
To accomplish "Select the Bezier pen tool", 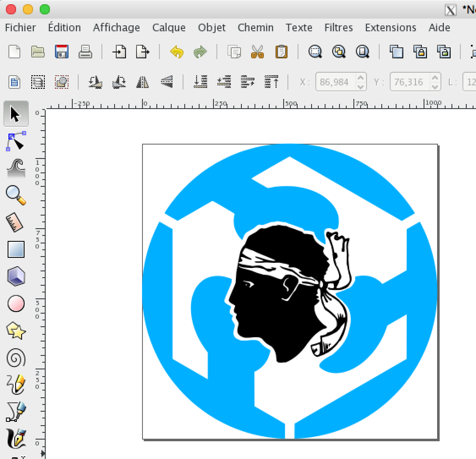I will [x=16, y=411].
